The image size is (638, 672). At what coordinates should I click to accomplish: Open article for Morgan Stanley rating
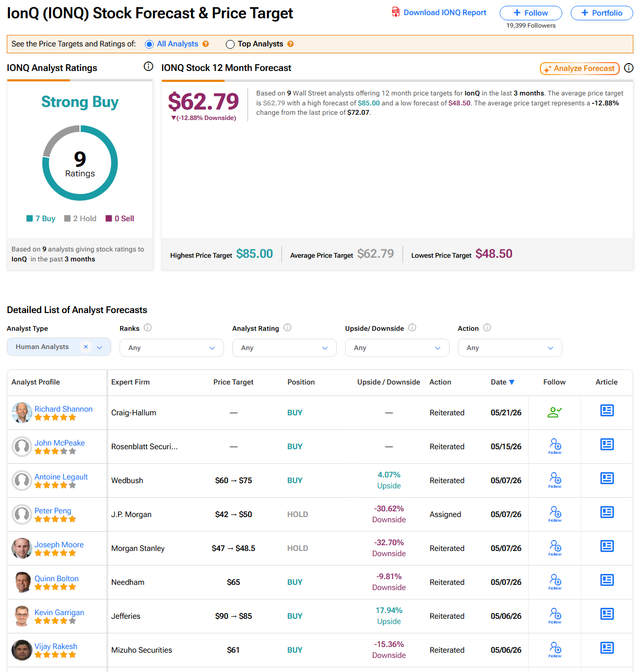click(x=607, y=546)
